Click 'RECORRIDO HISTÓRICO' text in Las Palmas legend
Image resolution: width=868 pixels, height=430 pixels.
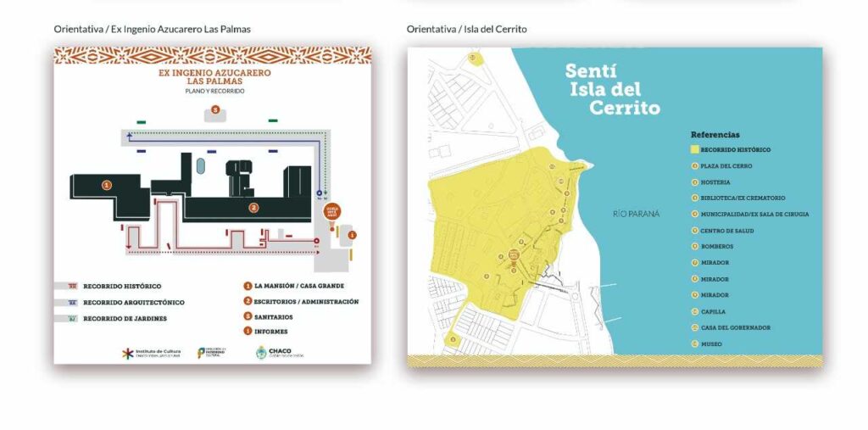click(122, 287)
